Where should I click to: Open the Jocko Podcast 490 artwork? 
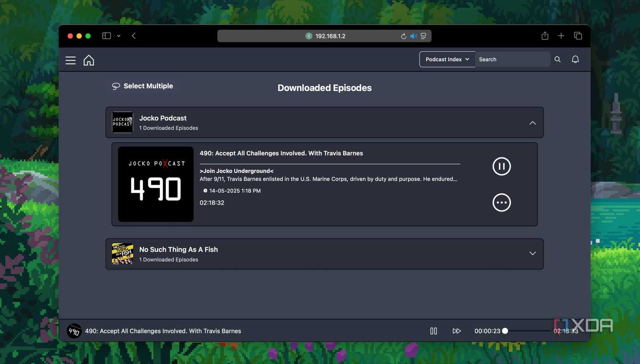[x=155, y=184]
